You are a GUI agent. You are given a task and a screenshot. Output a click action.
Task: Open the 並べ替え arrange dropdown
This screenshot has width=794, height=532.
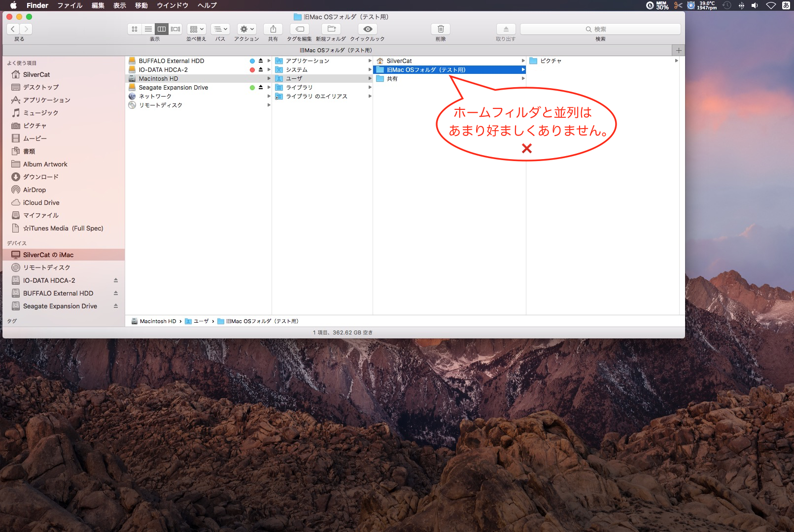[x=196, y=29]
